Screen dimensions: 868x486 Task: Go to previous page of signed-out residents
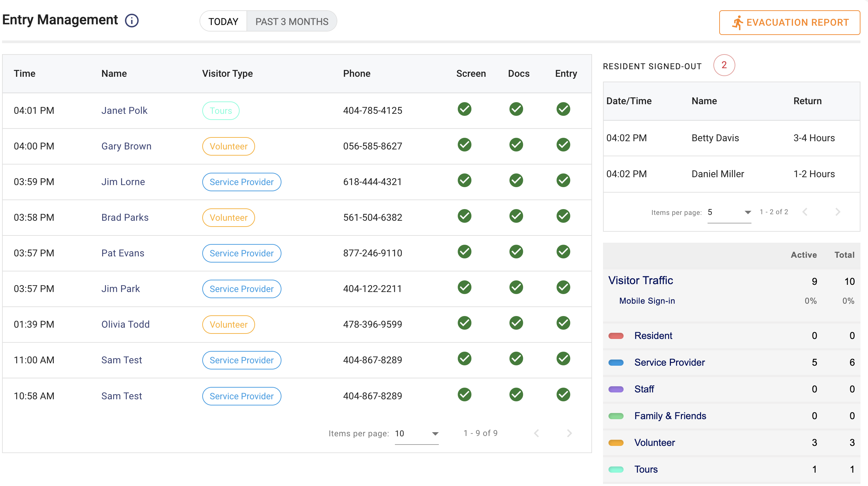pyautogui.click(x=805, y=212)
